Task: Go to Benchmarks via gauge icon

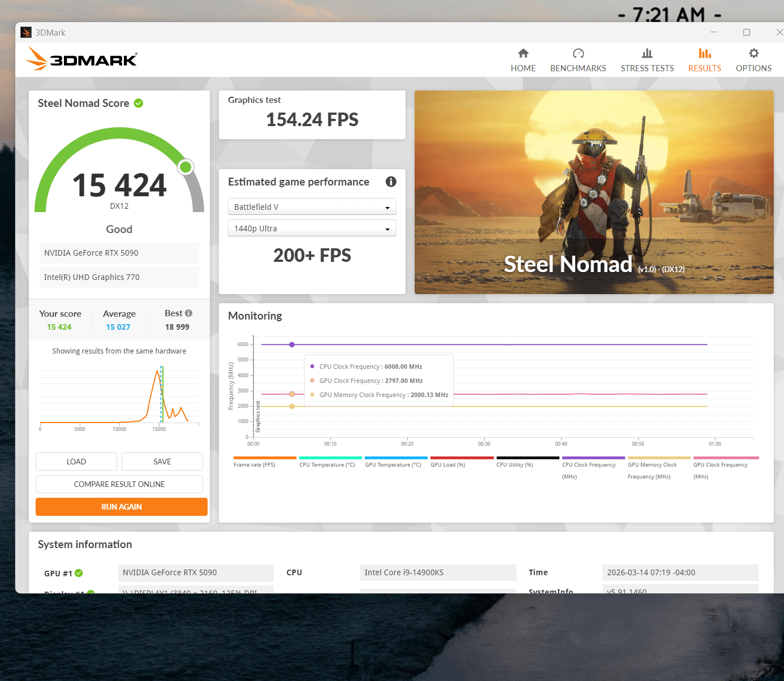Action: click(x=578, y=54)
